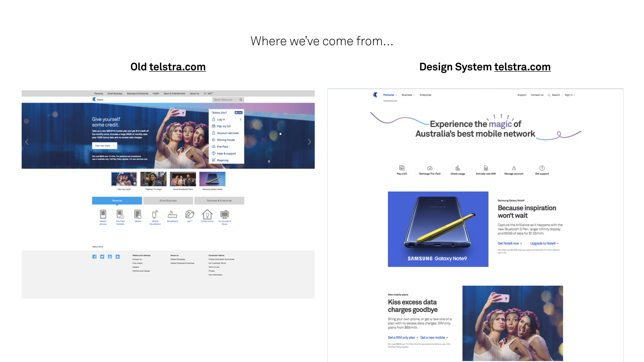Image resolution: width=644 pixels, height=362 pixels.
Task: Click the Facebook icon in old site footer
Action: tap(94, 257)
